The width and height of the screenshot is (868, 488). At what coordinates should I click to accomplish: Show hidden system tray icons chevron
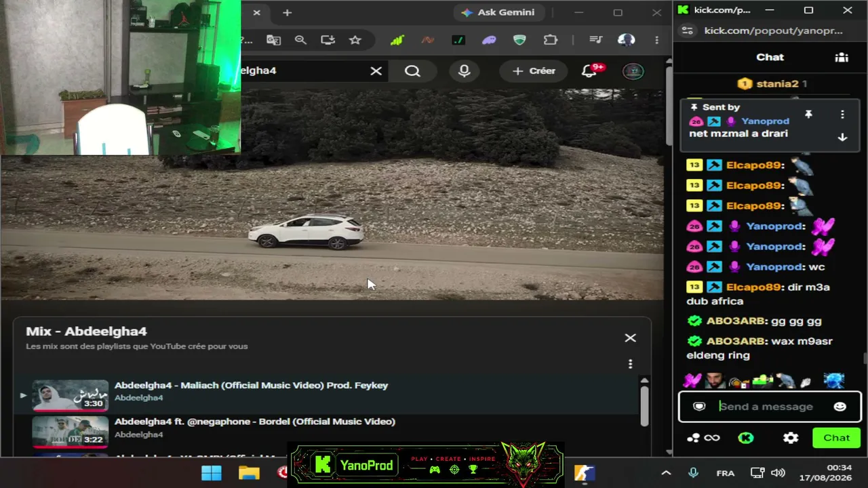(666, 473)
